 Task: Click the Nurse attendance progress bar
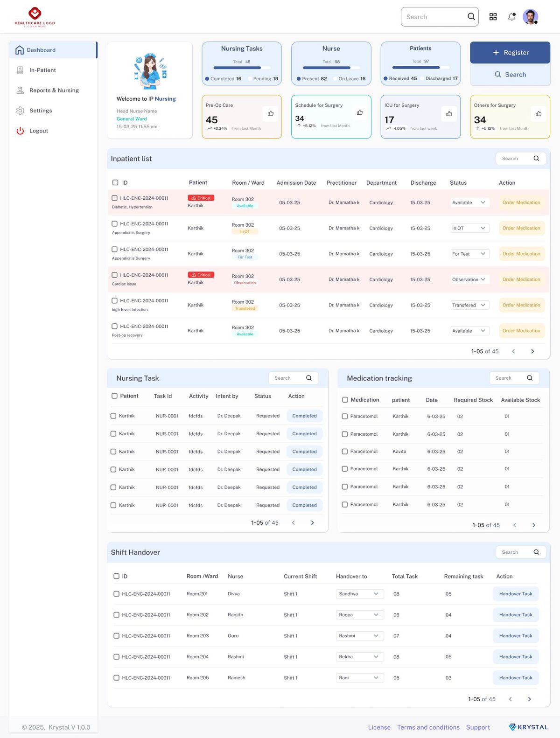click(x=331, y=68)
